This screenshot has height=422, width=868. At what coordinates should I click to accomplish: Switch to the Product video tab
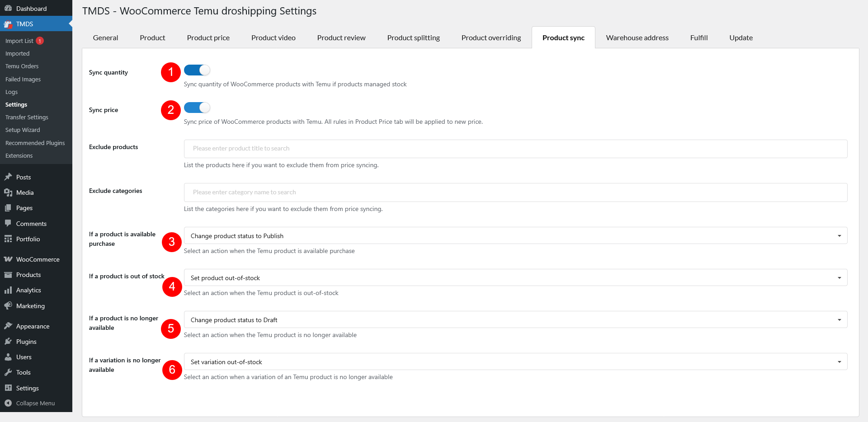[x=274, y=38]
